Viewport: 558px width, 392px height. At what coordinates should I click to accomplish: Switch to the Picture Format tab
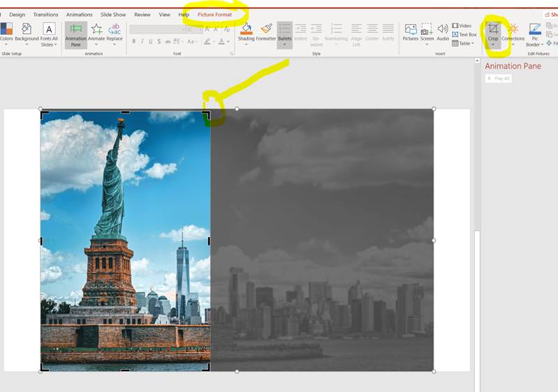point(214,15)
